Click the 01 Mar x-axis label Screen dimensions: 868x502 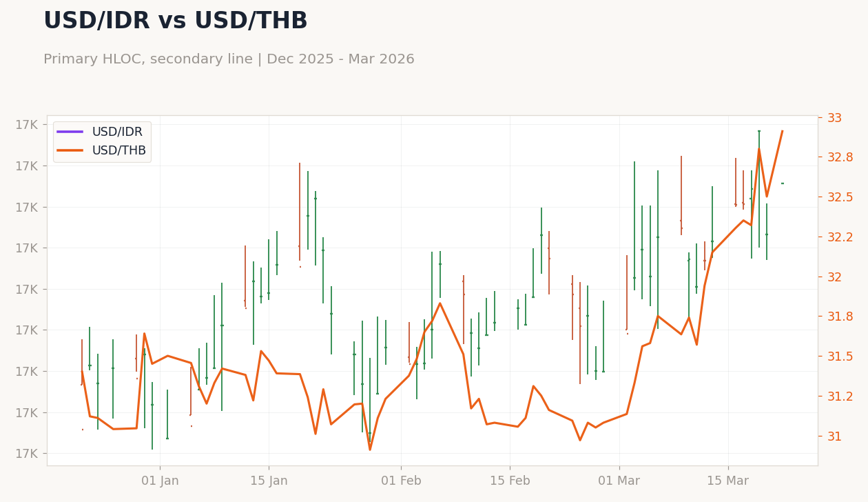(x=619, y=481)
